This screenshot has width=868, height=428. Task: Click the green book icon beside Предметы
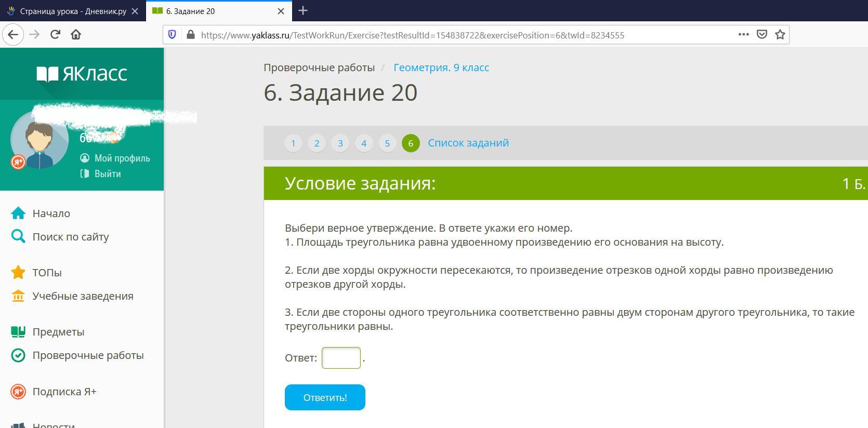coord(18,332)
